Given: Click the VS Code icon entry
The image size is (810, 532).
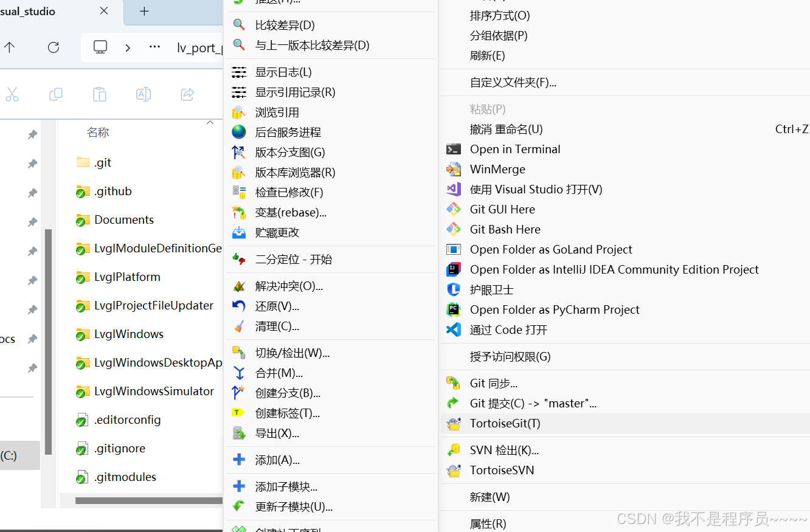Looking at the screenshot, I should 454,330.
